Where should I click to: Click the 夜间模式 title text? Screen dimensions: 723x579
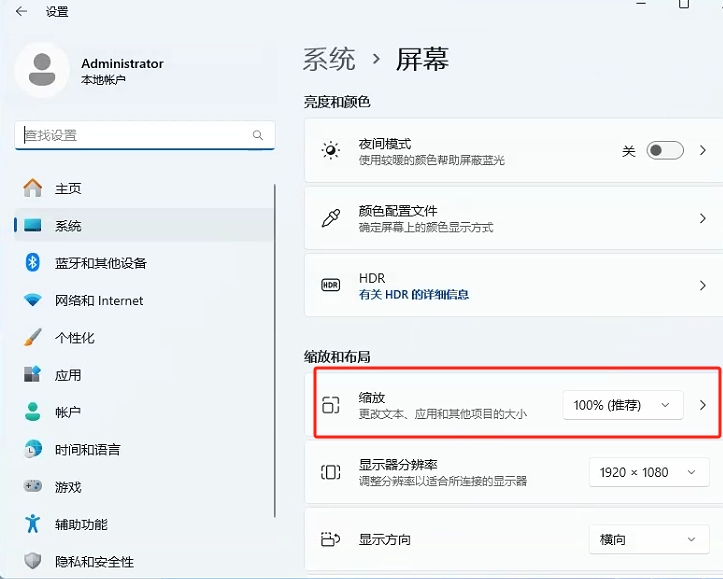click(385, 144)
